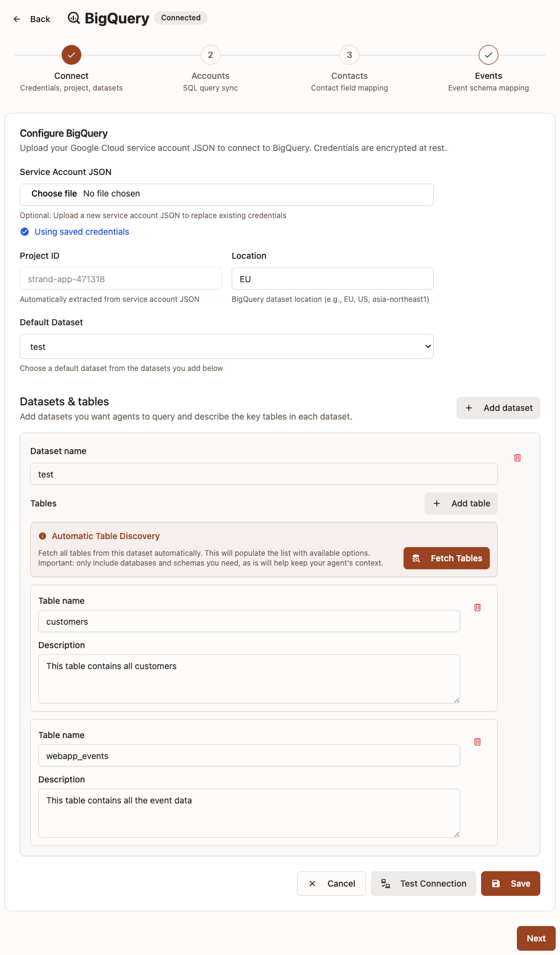Click the plus icon on Add table
This screenshot has height=955, width=560.
437,503
